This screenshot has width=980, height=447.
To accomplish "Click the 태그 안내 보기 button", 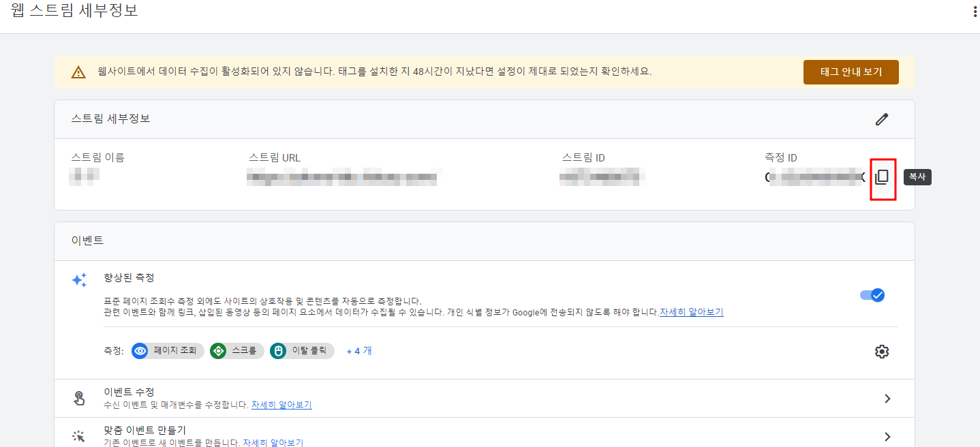I will 851,72.
